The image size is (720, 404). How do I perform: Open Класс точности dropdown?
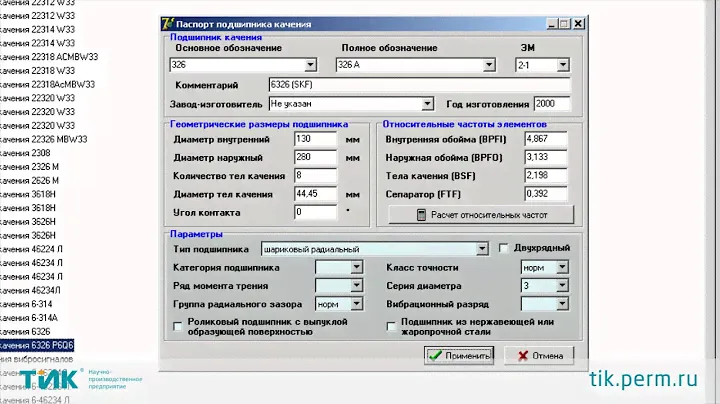562,267
